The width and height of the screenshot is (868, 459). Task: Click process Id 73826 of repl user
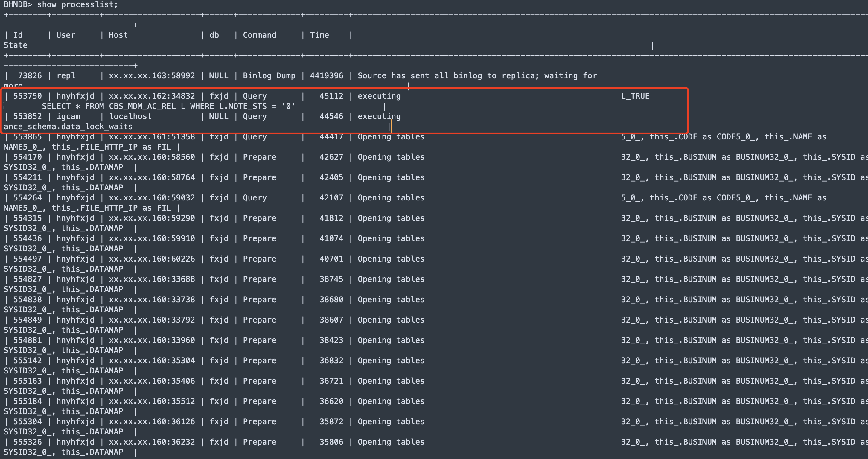click(30, 76)
